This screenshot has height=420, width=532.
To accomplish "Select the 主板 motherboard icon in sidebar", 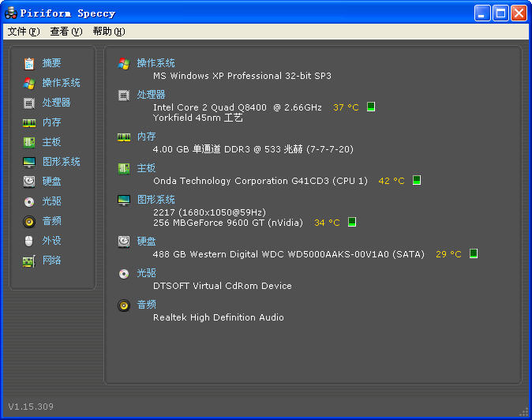I will coord(29,142).
